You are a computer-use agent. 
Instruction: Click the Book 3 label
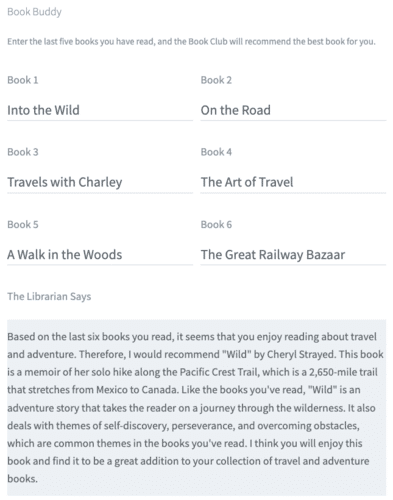point(23,152)
